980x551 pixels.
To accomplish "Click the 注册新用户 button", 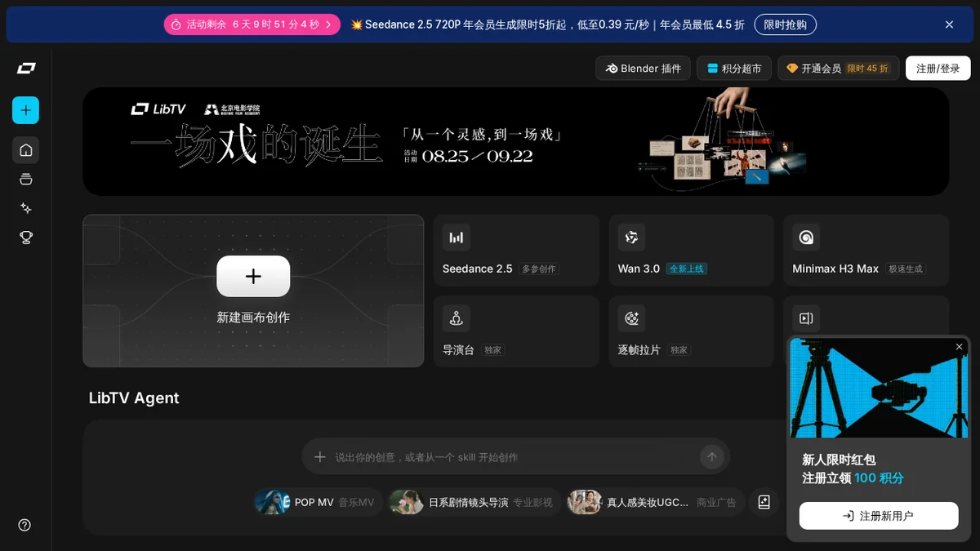I will point(879,516).
